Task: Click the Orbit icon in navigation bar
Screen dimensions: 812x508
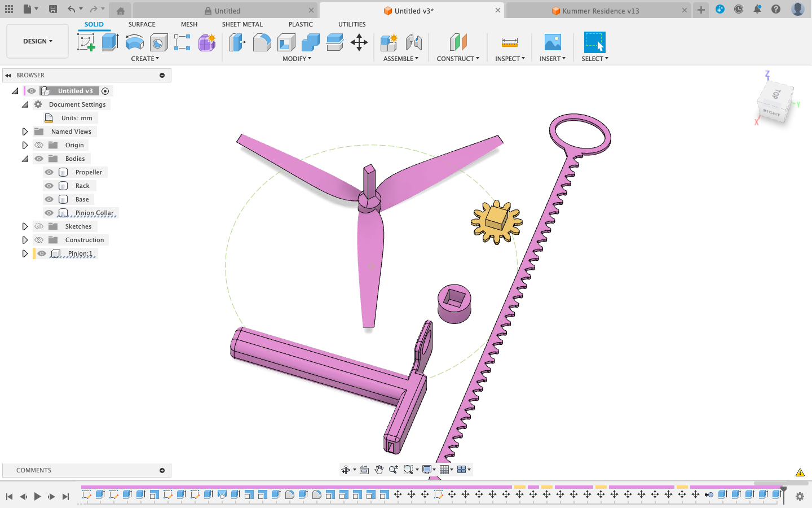Action: 346,469
